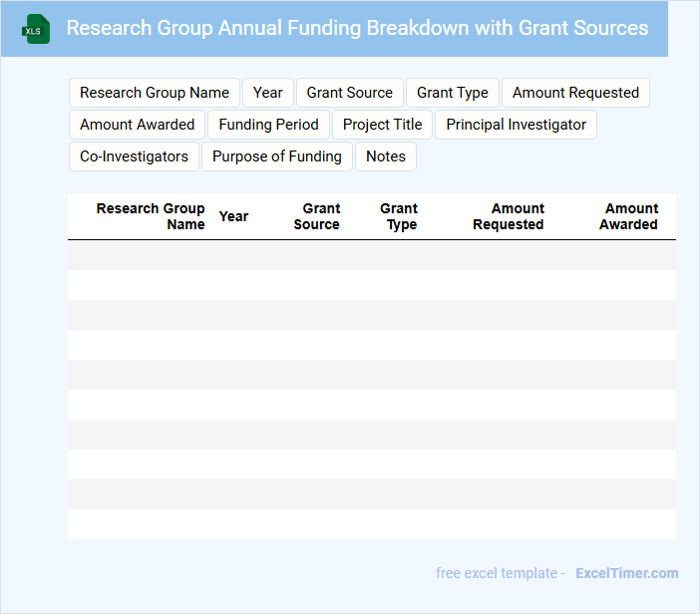Open the ExcelTimer.com link
This screenshot has height=614, width=700.
click(627, 573)
